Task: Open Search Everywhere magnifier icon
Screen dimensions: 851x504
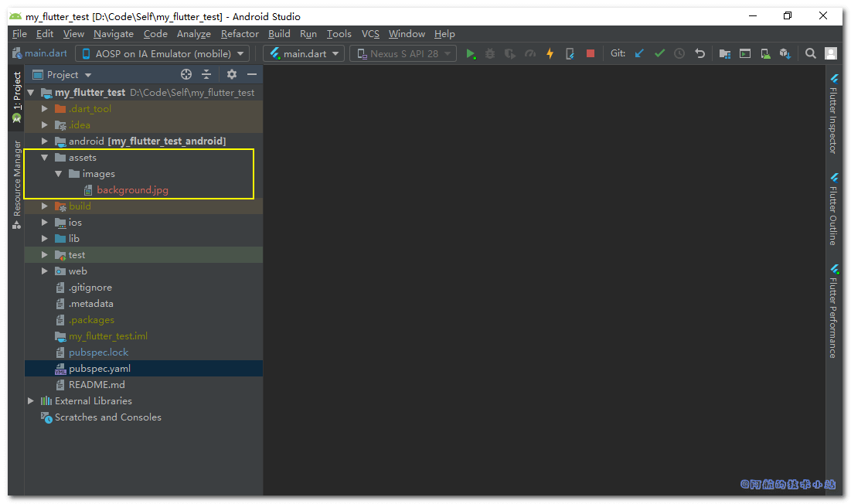Action: 810,53
